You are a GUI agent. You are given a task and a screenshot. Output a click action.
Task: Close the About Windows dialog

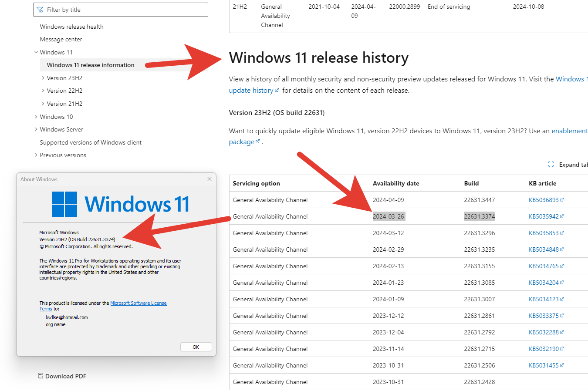tap(210, 179)
